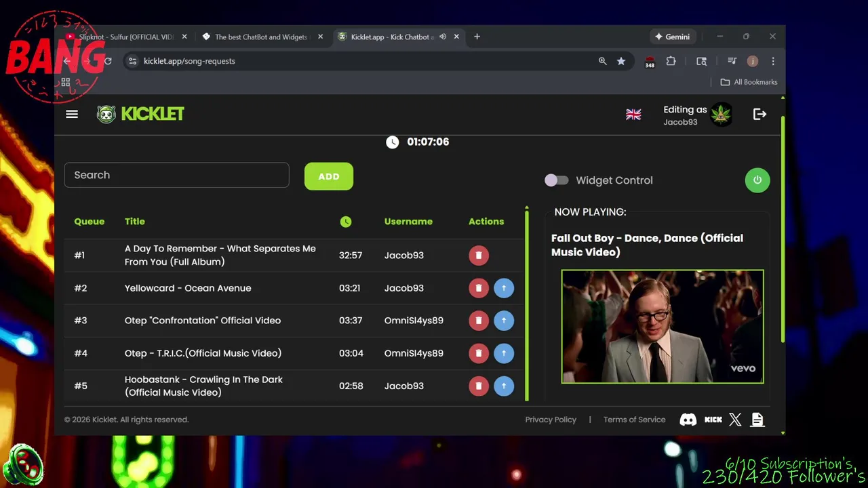Click the apps grid icon in bookmarks bar
Image resolution: width=868 pixels, height=488 pixels.
pyautogui.click(x=66, y=82)
